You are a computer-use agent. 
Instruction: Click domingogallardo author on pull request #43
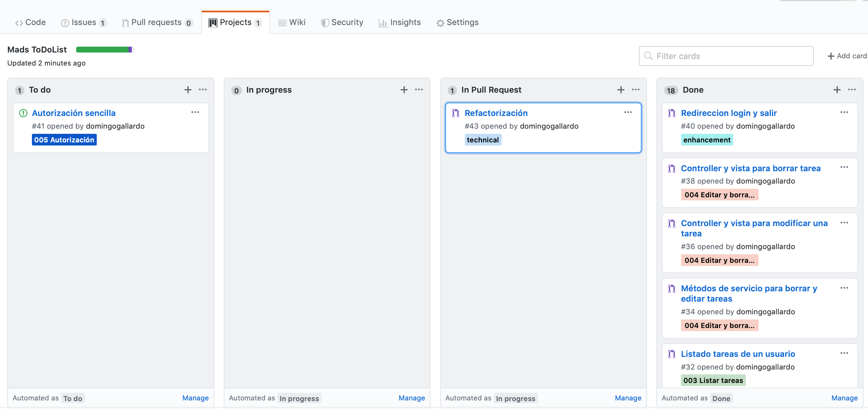tap(549, 126)
